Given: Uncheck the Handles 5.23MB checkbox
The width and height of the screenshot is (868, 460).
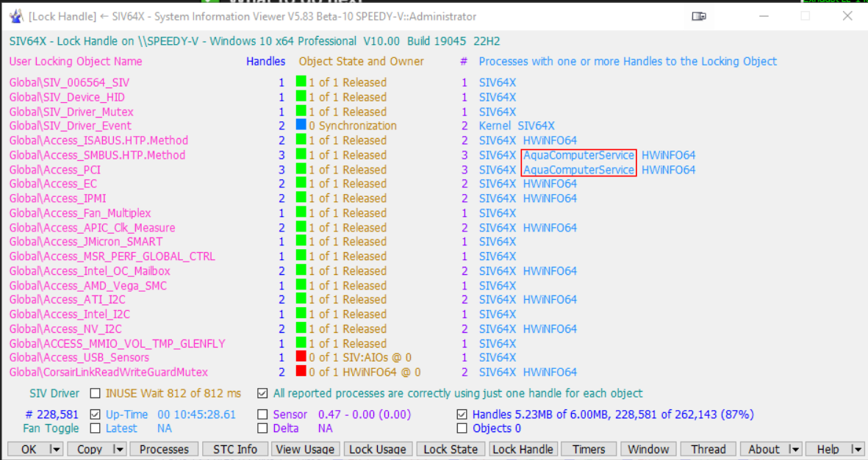Looking at the screenshot, I should (x=462, y=414).
